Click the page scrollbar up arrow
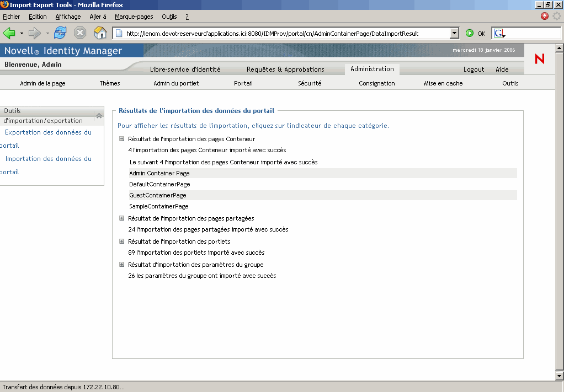564x392 pixels. click(560, 48)
